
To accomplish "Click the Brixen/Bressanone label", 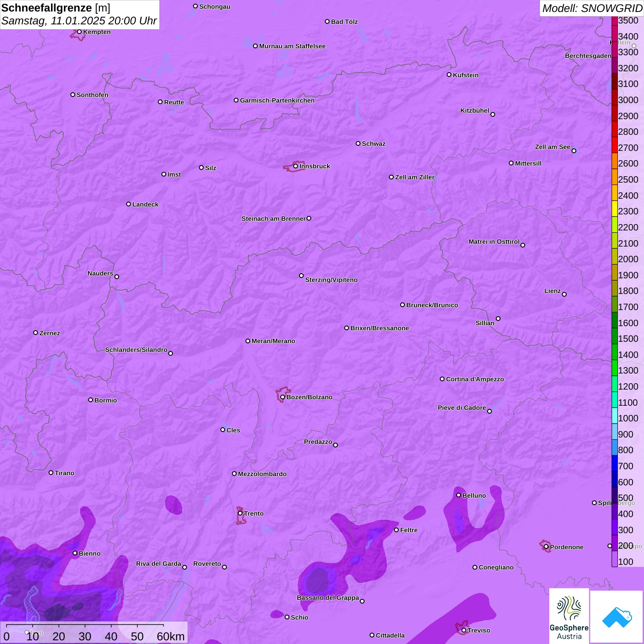I will [x=379, y=328].
